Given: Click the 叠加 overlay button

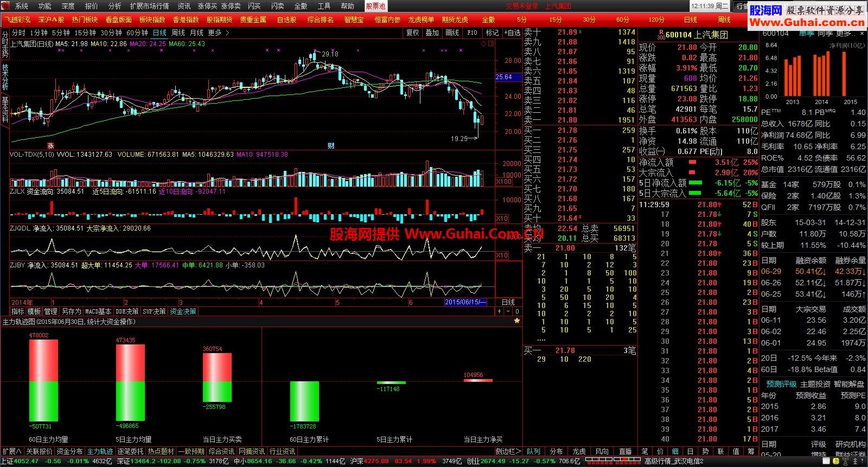Looking at the screenshot, I should (x=432, y=33).
